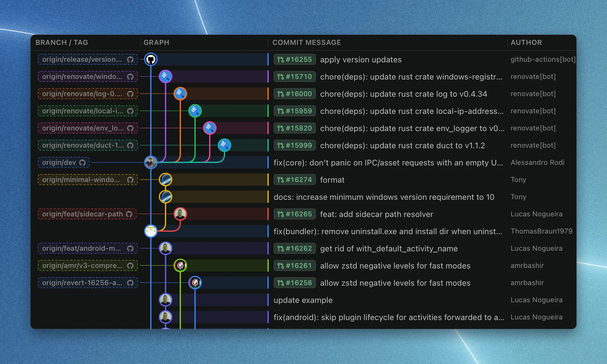Viewport: 607px width, 364px height.
Task: Select the origin/amr/v3-compre... branch label
Action: coord(88,266)
